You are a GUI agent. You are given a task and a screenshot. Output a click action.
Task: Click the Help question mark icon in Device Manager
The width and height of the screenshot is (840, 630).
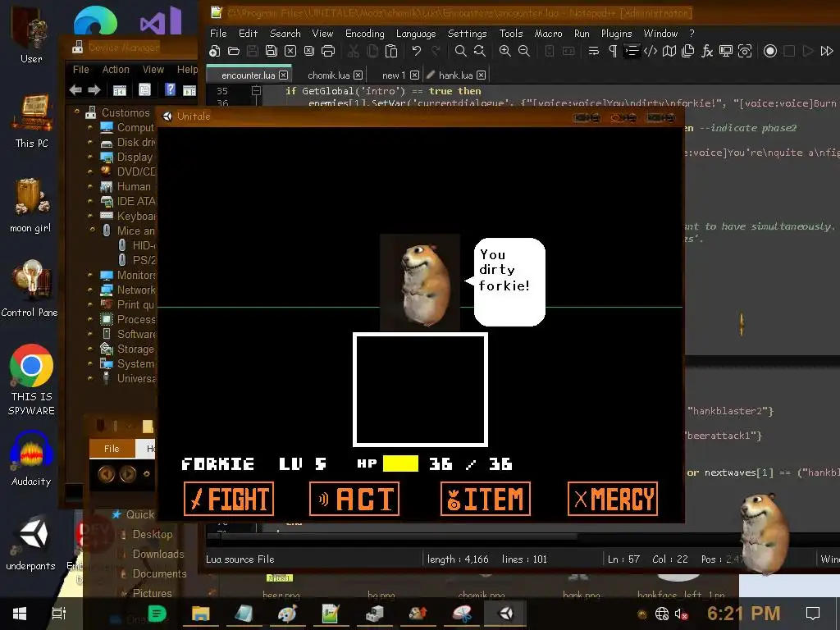coord(170,89)
